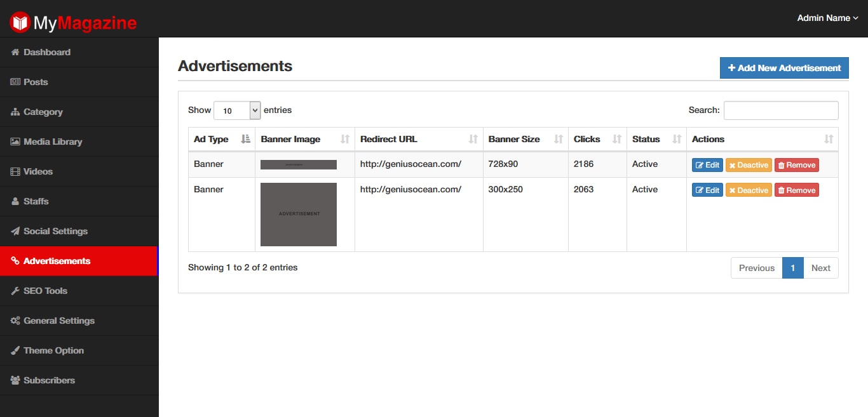Click the General Settings gears icon
The image size is (868, 417).
[15, 321]
